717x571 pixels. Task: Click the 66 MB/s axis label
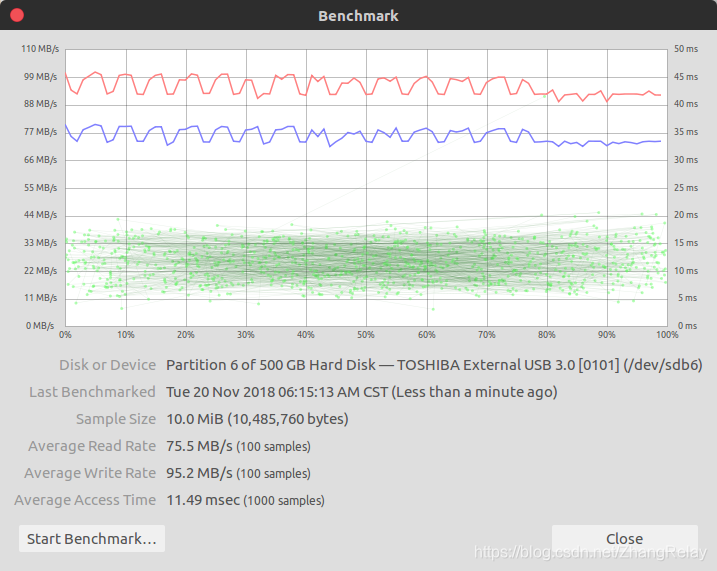point(41,160)
